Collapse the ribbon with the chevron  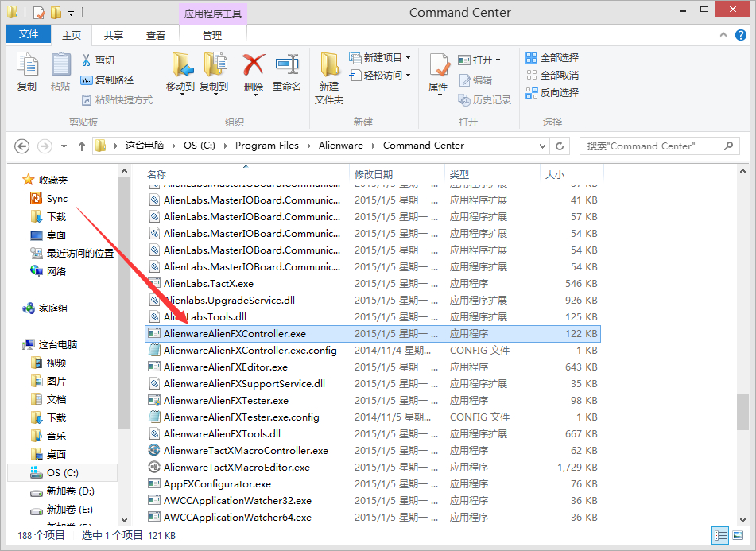723,35
